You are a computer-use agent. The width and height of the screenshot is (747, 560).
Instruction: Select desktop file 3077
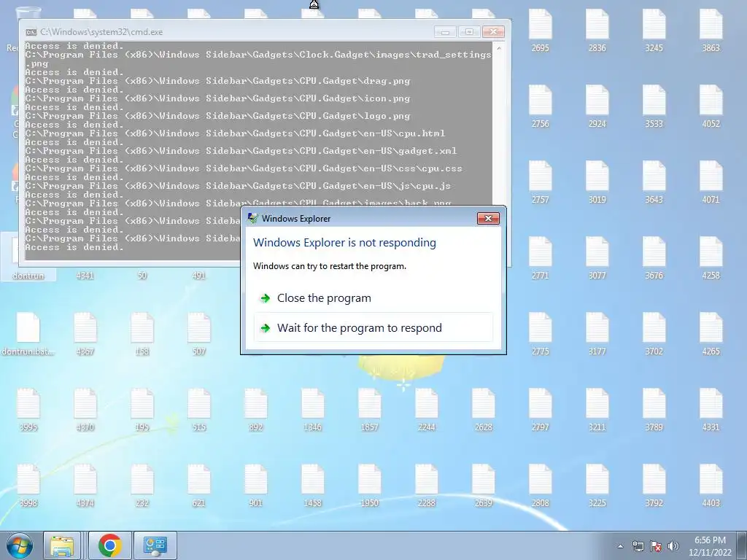click(x=597, y=257)
